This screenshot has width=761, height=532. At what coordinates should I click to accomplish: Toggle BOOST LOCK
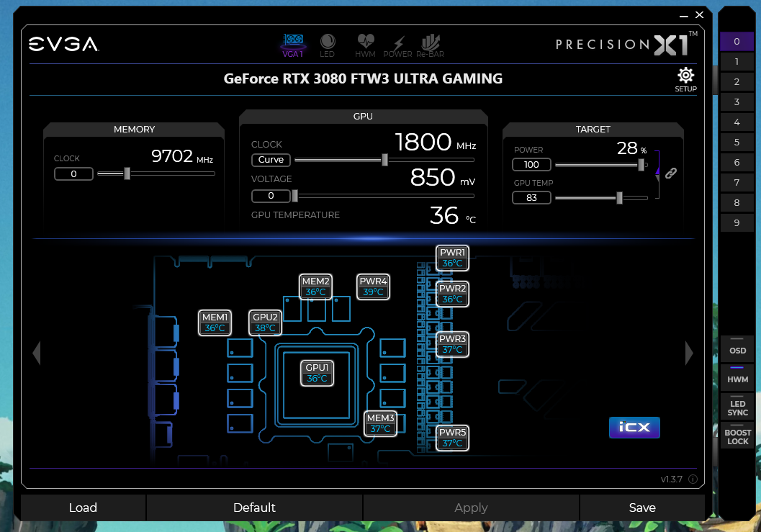[737, 434]
